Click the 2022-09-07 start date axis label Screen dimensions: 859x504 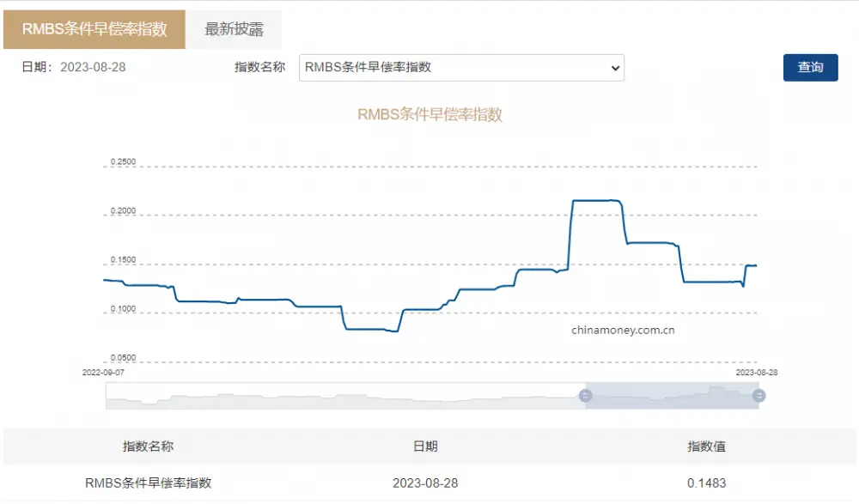pos(103,373)
